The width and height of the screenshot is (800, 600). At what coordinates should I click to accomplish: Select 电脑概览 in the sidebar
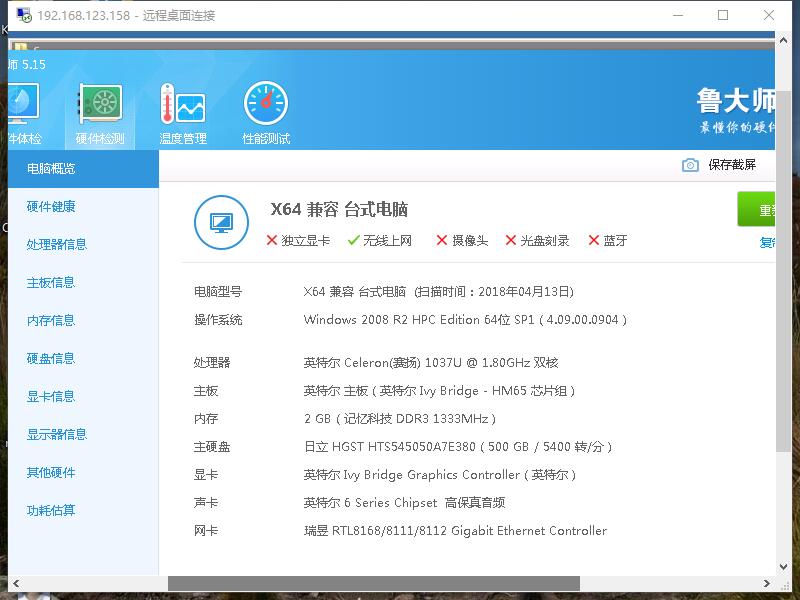(x=83, y=169)
